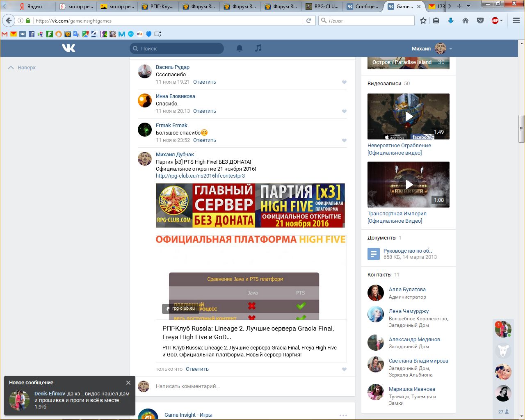Open the Game Insight - Игры post author link
The image size is (525, 420).
pyautogui.click(x=188, y=415)
